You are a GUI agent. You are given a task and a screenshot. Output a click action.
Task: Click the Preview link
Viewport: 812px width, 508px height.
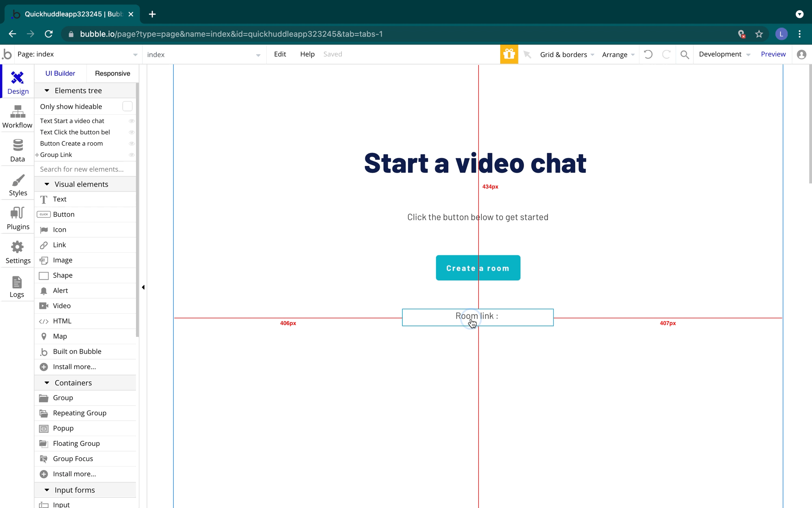pyautogui.click(x=773, y=54)
